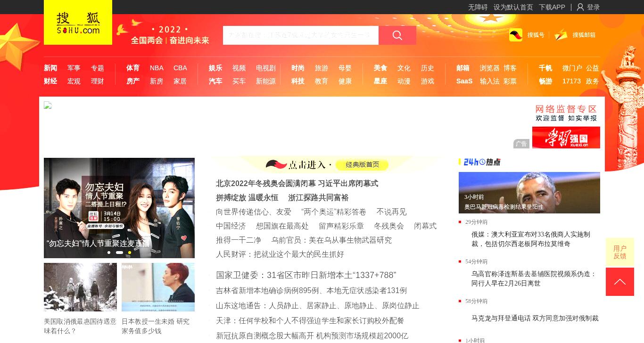Open the 新闻 channel
Image resolution: width=644 pixels, height=343 pixels.
pos(50,68)
